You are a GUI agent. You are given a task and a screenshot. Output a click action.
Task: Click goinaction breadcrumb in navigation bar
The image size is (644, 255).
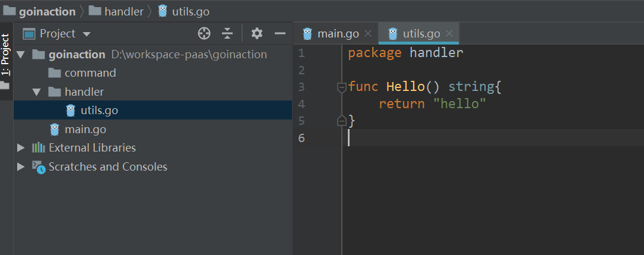coord(47,11)
